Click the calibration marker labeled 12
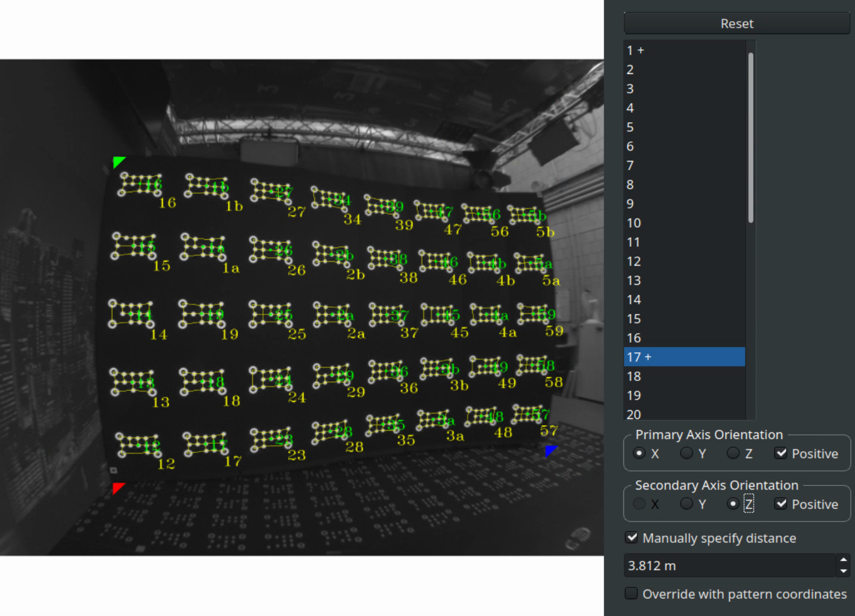The width and height of the screenshot is (855, 616). pos(138,445)
